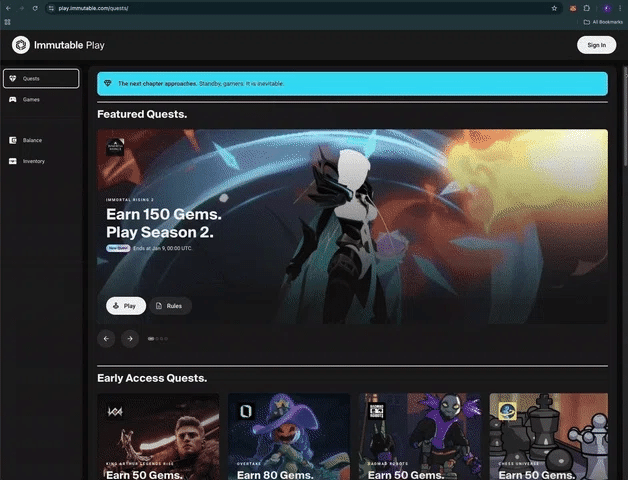Open the Quests sidebar item

pos(41,79)
